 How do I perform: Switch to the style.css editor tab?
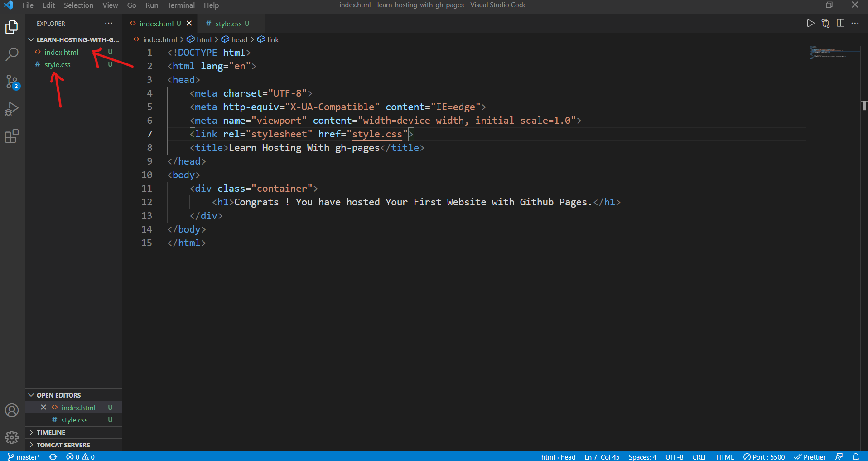(231, 23)
